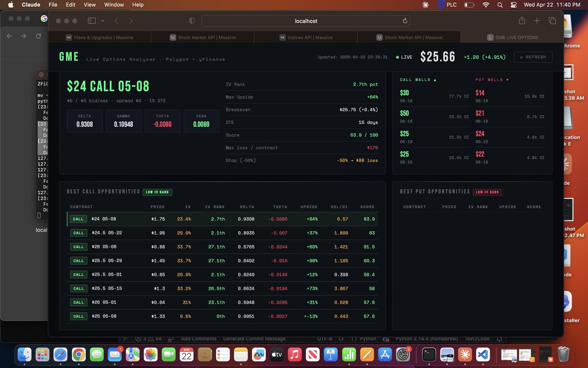Open Terminal from the Dock

click(429, 354)
